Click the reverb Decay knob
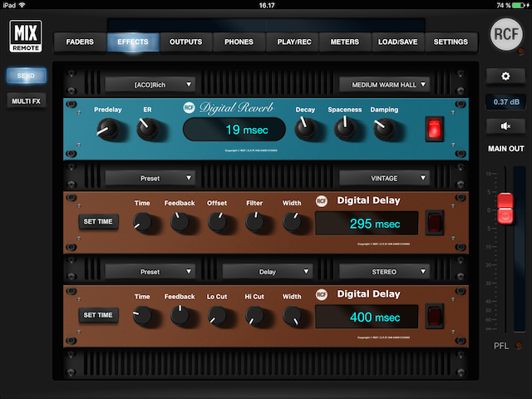This screenshot has height=399, width=532. coord(305,130)
